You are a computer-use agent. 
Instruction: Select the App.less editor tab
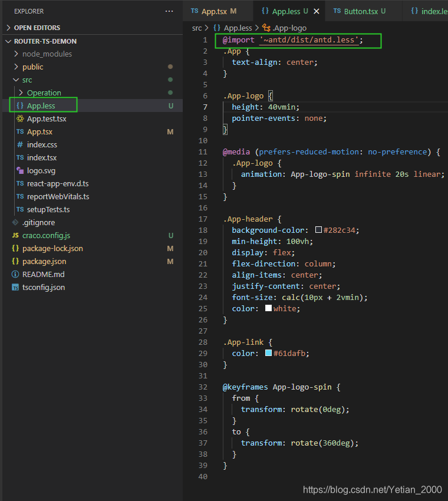tap(289, 12)
